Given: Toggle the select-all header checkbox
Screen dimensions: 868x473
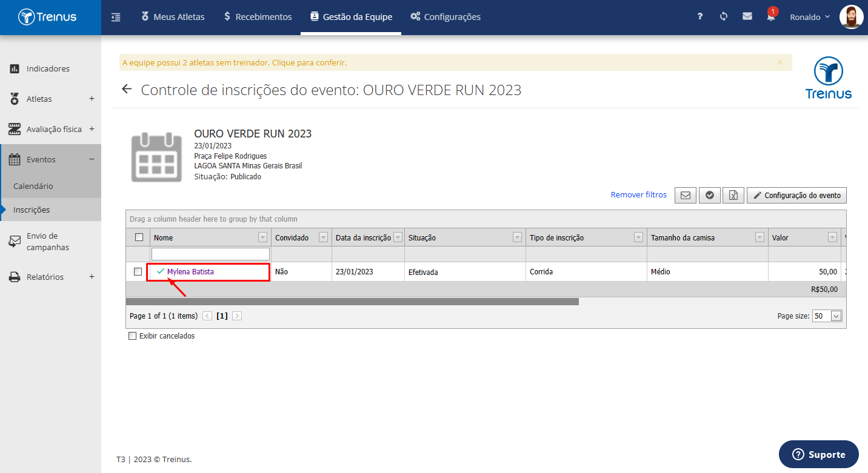Looking at the screenshot, I should click(x=139, y=237).
